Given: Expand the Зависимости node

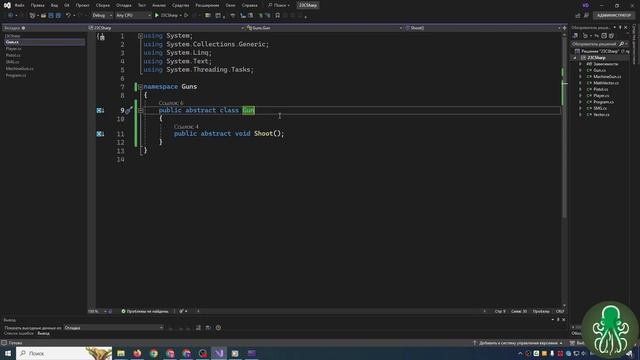Looking at the screenshot, I should [x=580, y=64].
